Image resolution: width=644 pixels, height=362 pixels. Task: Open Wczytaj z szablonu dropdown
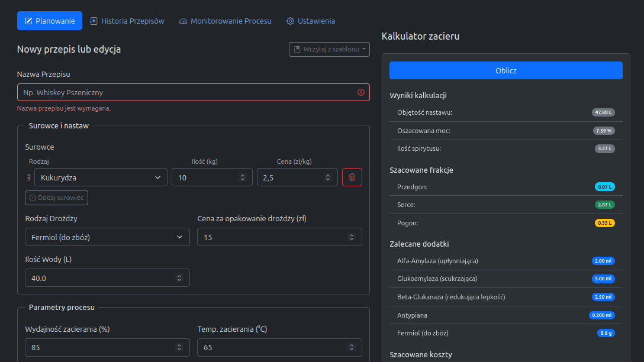point(329,49)
